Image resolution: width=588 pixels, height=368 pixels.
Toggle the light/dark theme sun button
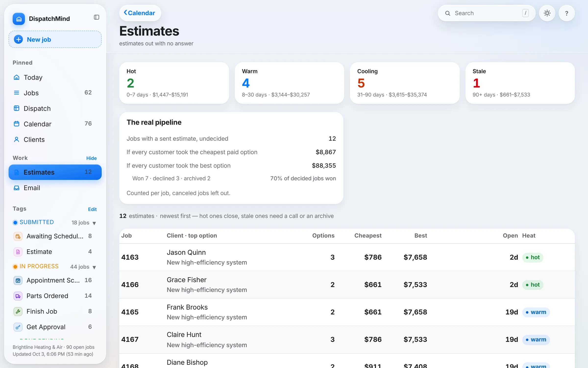click(547, 13)
